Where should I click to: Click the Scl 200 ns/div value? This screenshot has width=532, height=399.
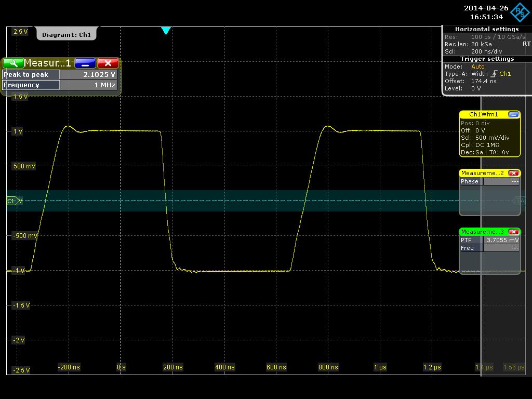point(486,51)
